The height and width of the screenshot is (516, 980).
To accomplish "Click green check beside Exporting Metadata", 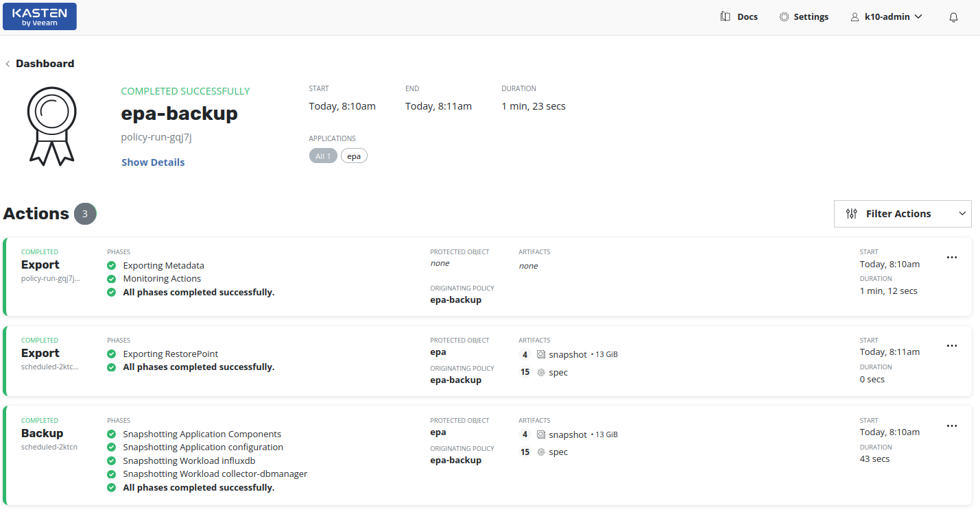I will [x=112, y=265].
